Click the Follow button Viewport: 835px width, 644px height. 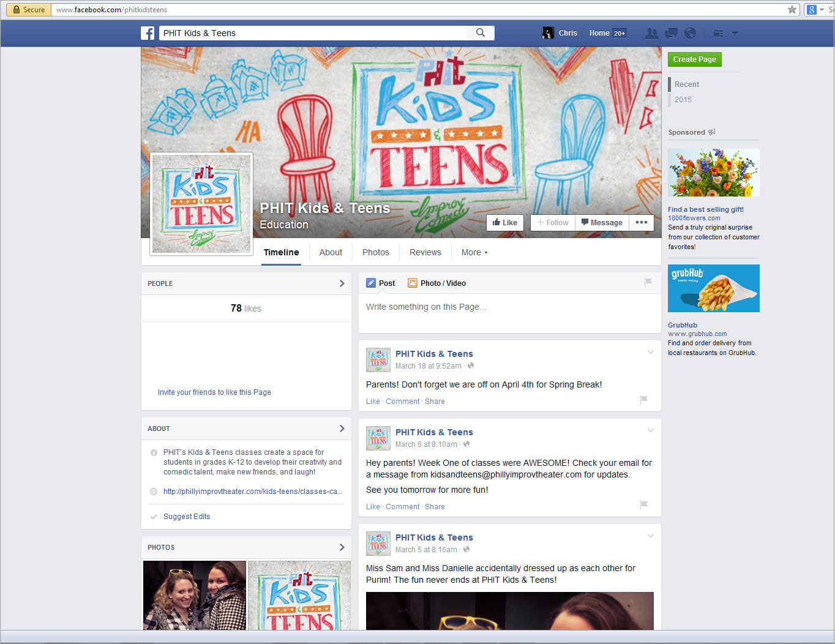click(553, 222)
